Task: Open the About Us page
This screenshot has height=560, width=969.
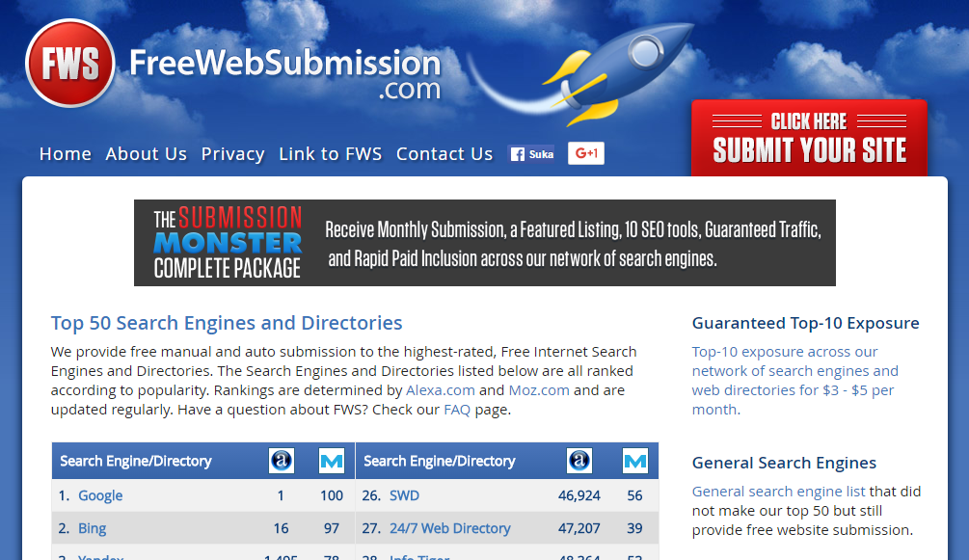Action: coord(146,154)
